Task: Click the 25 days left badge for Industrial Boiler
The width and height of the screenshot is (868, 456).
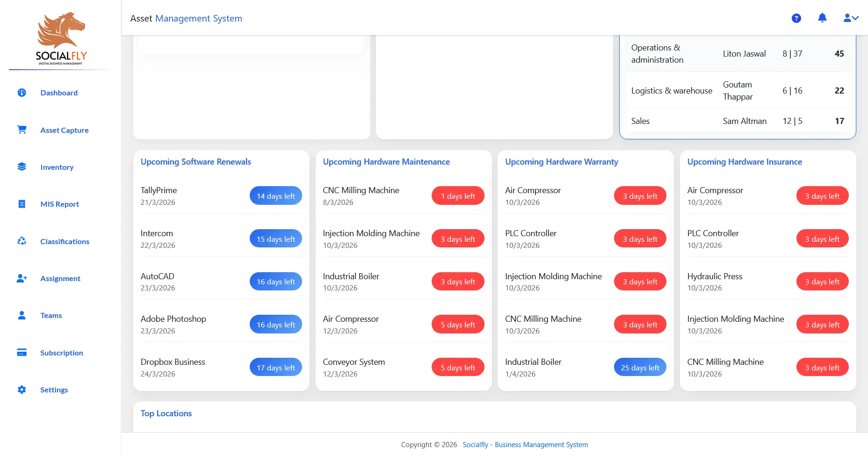Action: 640,367
